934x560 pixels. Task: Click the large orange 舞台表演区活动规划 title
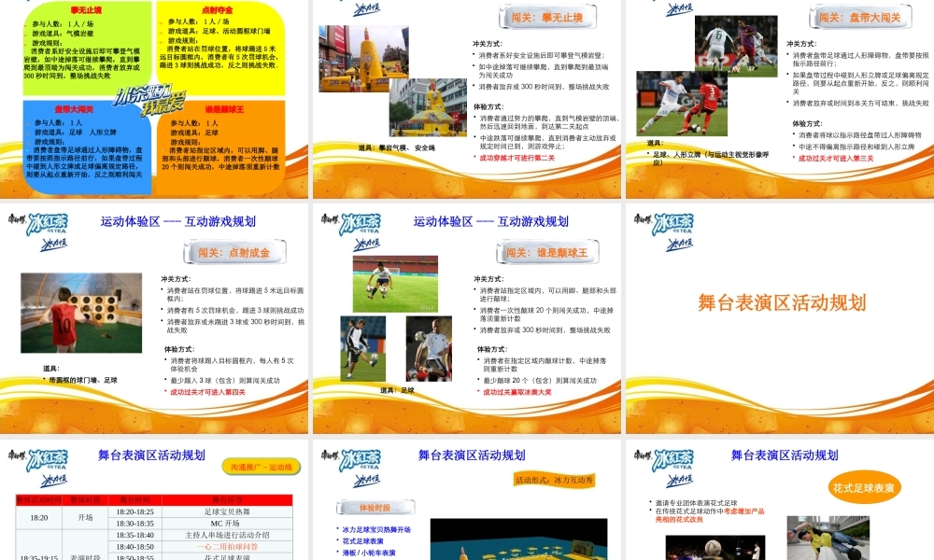[782, 303]
